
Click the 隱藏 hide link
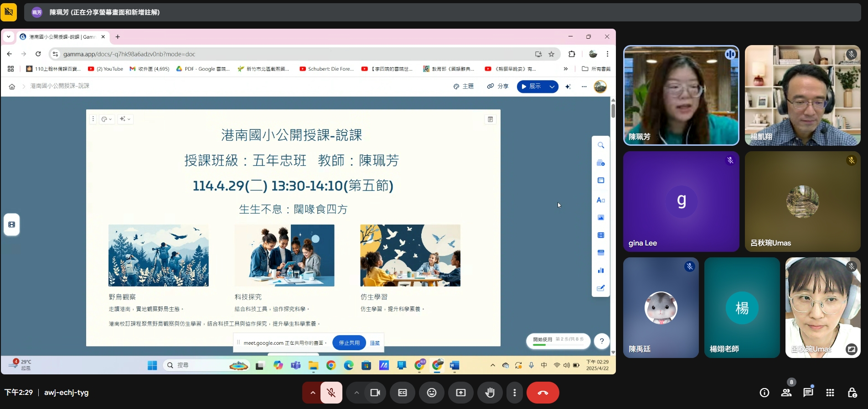coord(375,343)
